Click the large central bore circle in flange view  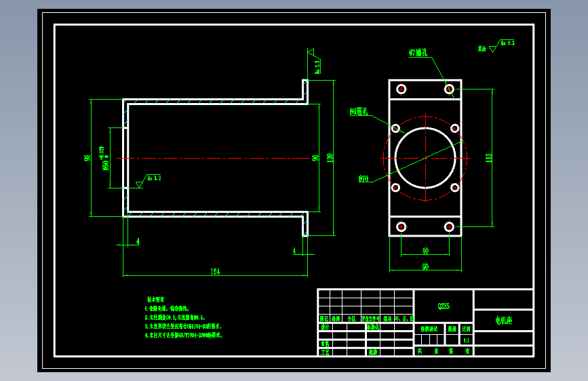pos(425,158)
